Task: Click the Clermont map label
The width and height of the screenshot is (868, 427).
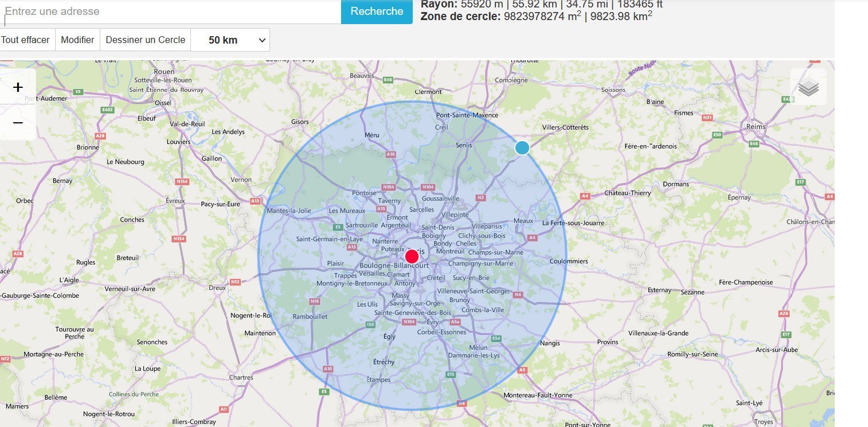Action: pyautogui.click(x=428, y=92)
